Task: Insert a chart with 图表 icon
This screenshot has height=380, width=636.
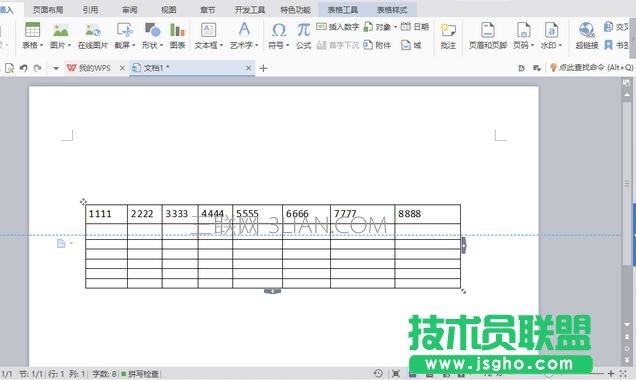Action: (x=177, y=36)
